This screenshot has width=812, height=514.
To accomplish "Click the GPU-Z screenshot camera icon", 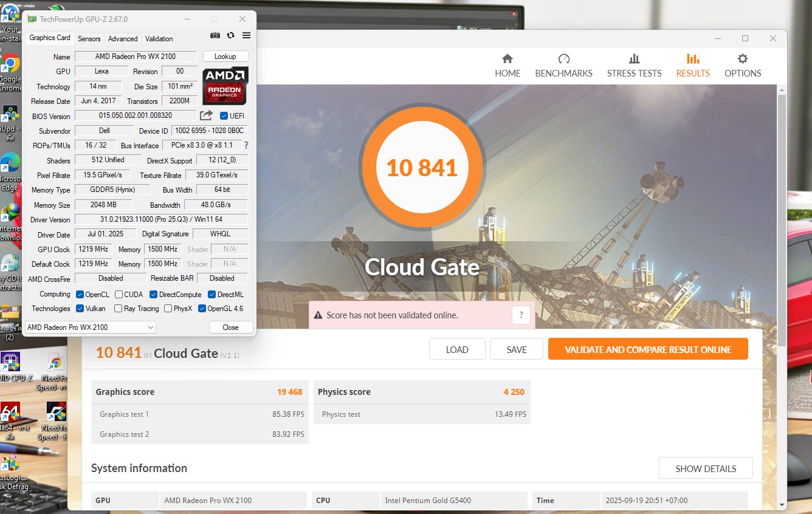I will point(215,36).
